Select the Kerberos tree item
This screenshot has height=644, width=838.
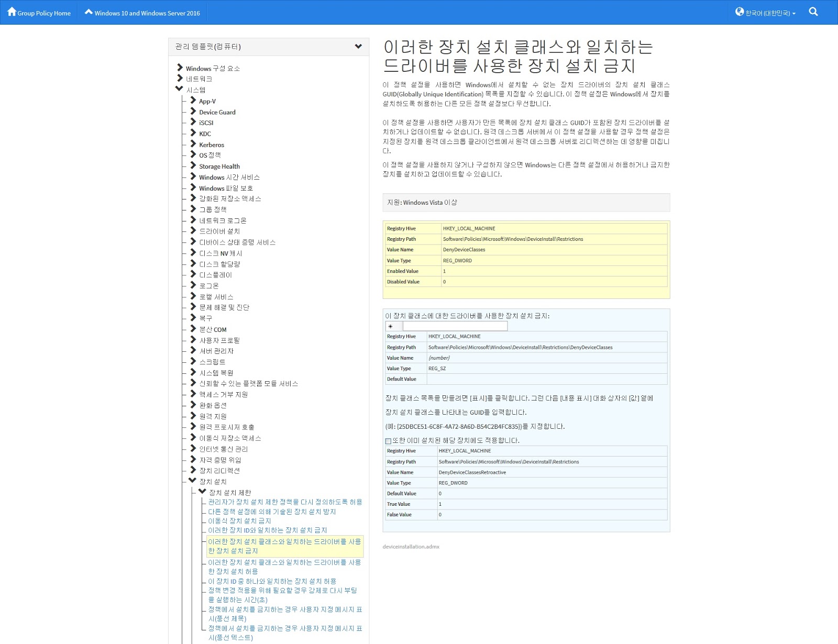[212, 145]
